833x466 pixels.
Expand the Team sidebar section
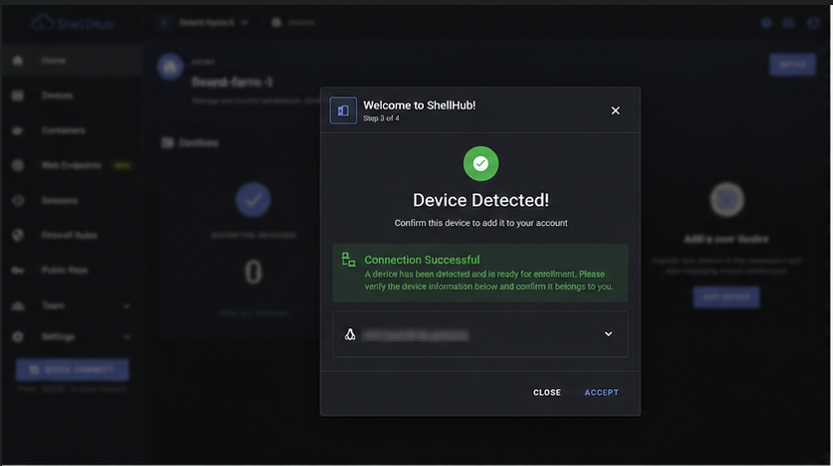coord(72,306)
